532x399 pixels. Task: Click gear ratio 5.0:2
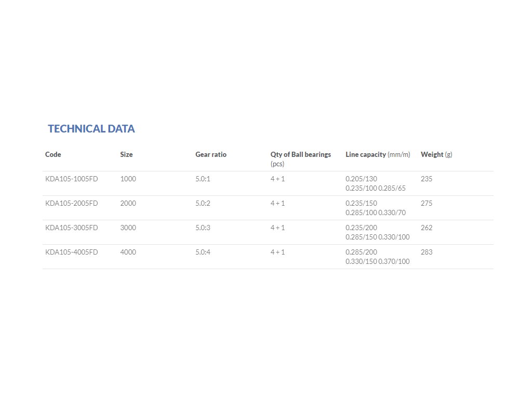pos(203,203)
